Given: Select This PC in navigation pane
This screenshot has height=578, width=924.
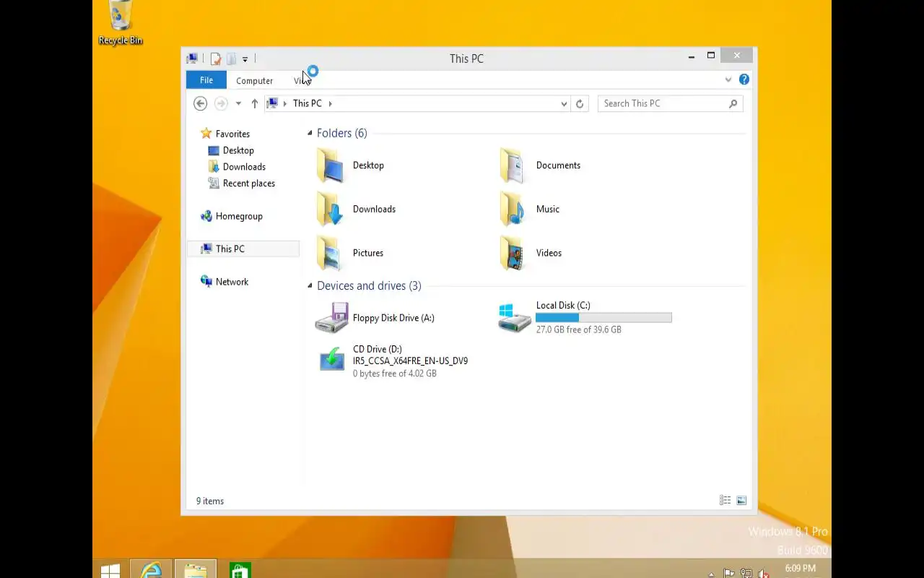Looking at the screenshot, I should pyautogui.click(x=230, y=249).
